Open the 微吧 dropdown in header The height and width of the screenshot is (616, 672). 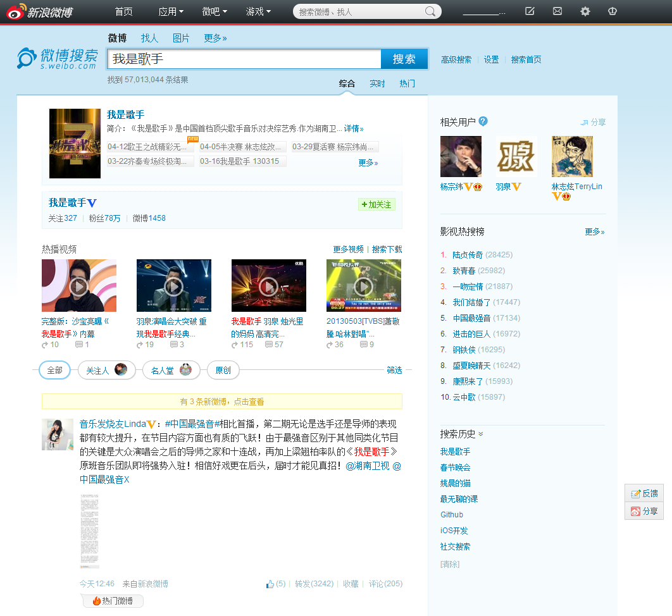pos(215,11)
